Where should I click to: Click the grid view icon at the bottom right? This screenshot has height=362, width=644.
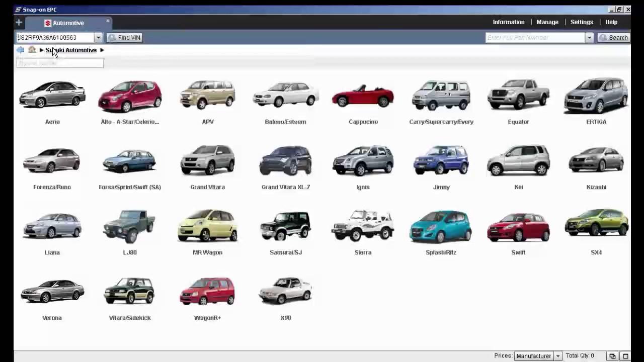click(624, 355)
